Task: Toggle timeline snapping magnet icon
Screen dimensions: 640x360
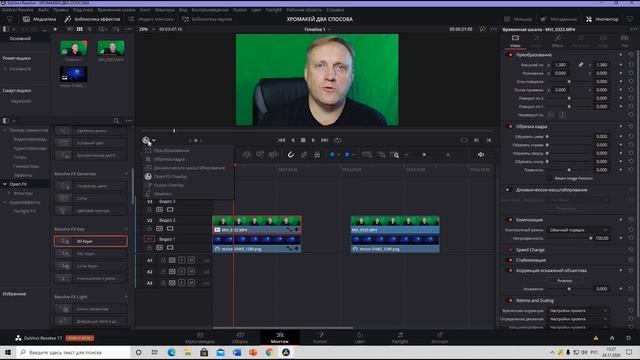Action: tap(291, 155)
